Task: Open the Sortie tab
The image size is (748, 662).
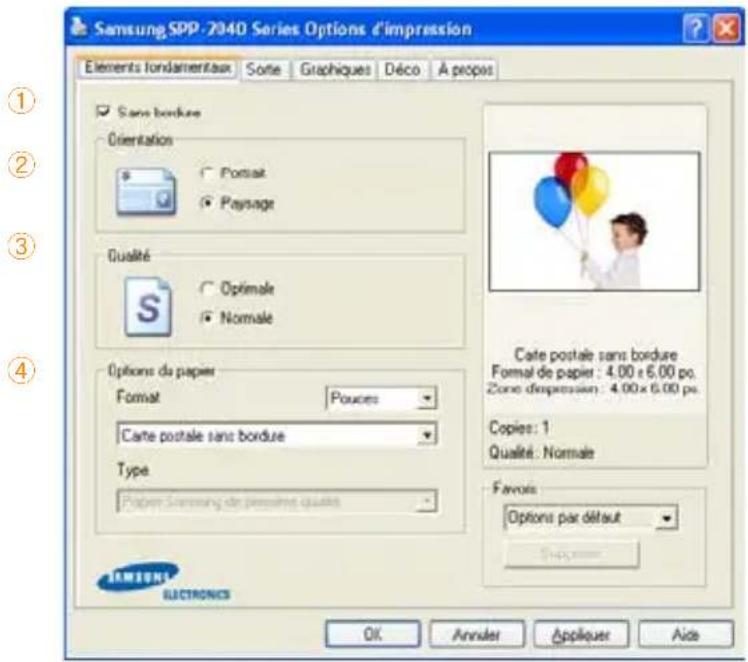Action: coord(264,70)
